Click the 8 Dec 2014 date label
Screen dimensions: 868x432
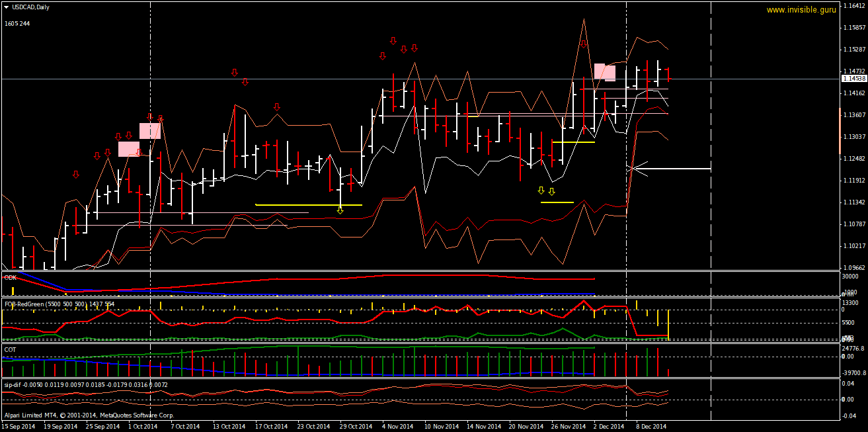(x=651, y=427)
